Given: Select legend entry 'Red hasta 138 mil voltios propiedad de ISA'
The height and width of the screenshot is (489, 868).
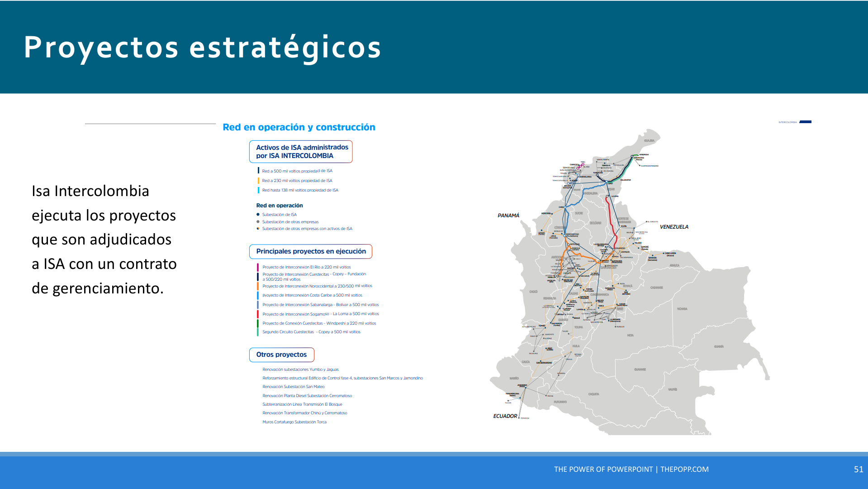Looking at the screenshot, I should pos(300,190).
